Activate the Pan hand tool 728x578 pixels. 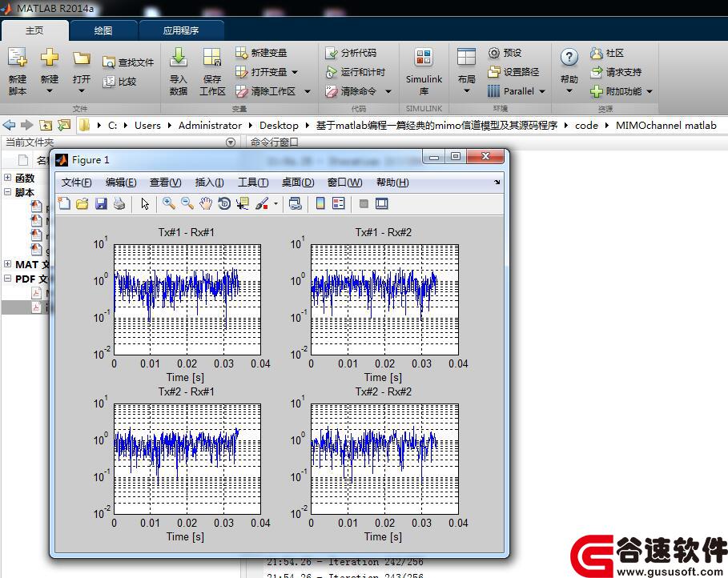click(206, 203)
